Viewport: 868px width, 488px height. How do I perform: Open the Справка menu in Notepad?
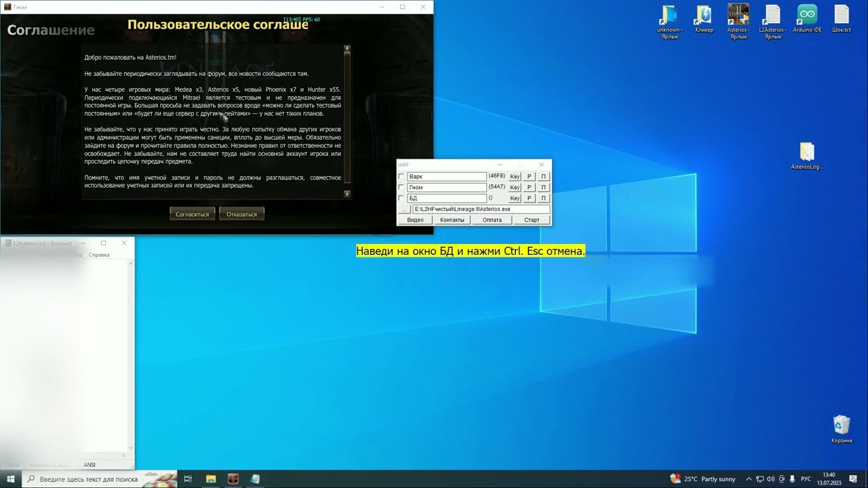pos(99,255)
